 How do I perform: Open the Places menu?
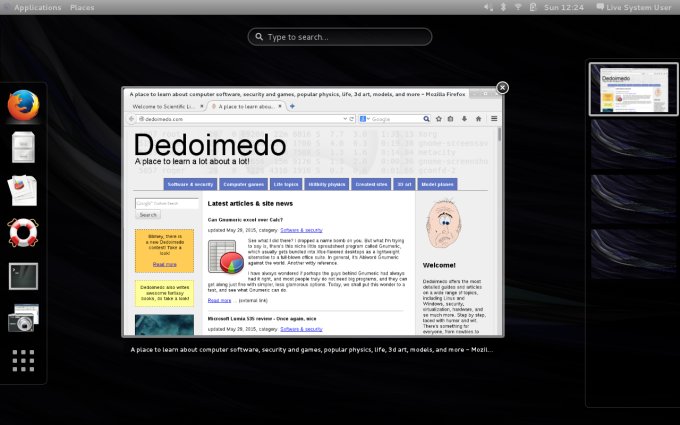point(82,8)
